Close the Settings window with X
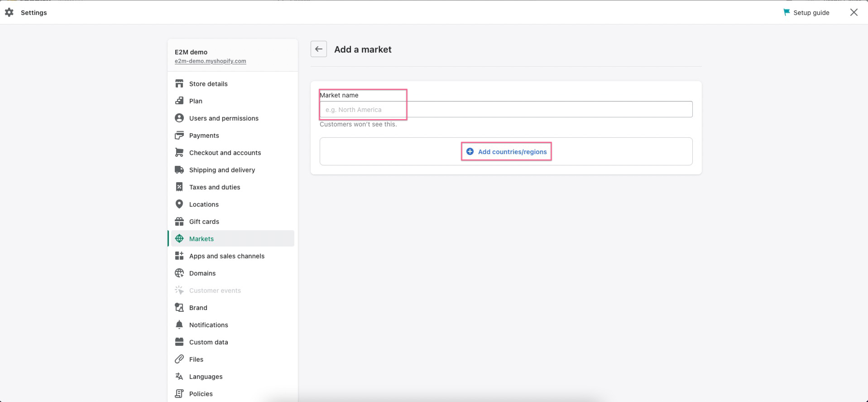868x402 pixels. coord(854,13)
